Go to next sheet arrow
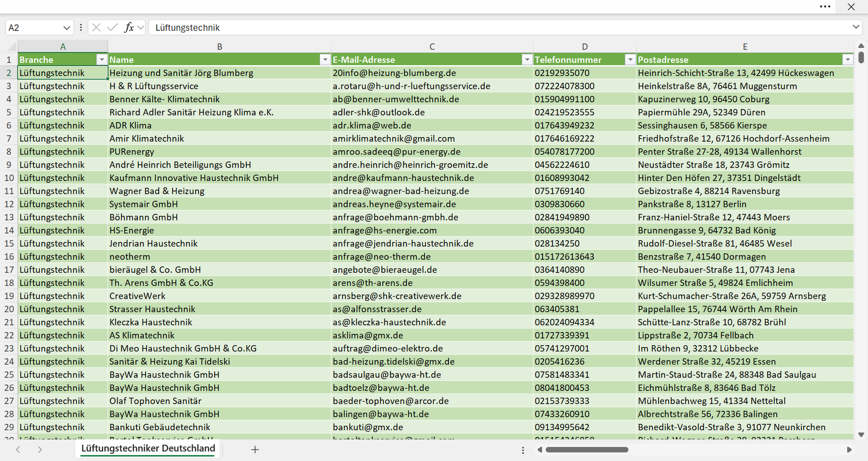Screen dimensions: 868x461 [40, 449]
